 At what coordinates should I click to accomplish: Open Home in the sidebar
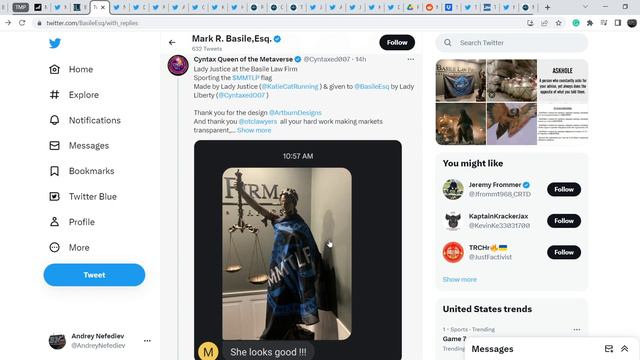coord(71,69)
